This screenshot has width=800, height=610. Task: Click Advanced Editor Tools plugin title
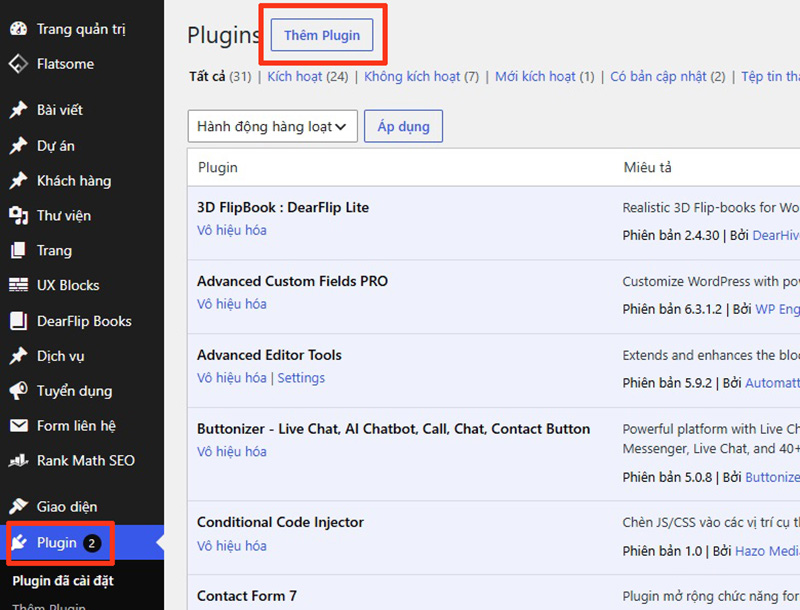click(x=269, y=355)
